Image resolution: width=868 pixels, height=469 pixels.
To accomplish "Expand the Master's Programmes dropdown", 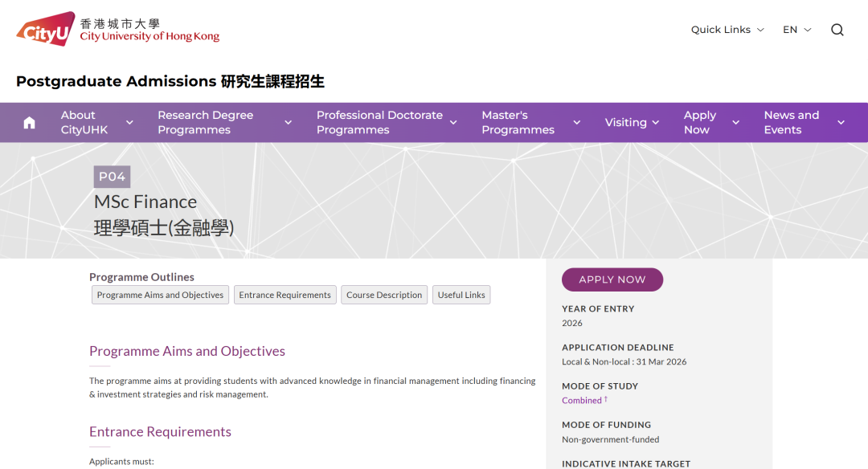I will (x=576, y=122).
